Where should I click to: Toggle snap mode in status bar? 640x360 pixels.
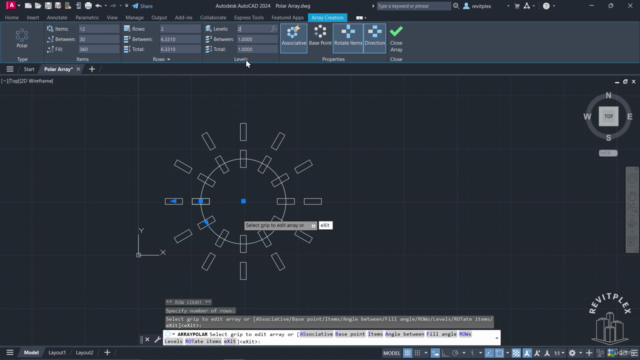[x=418, y=353]
